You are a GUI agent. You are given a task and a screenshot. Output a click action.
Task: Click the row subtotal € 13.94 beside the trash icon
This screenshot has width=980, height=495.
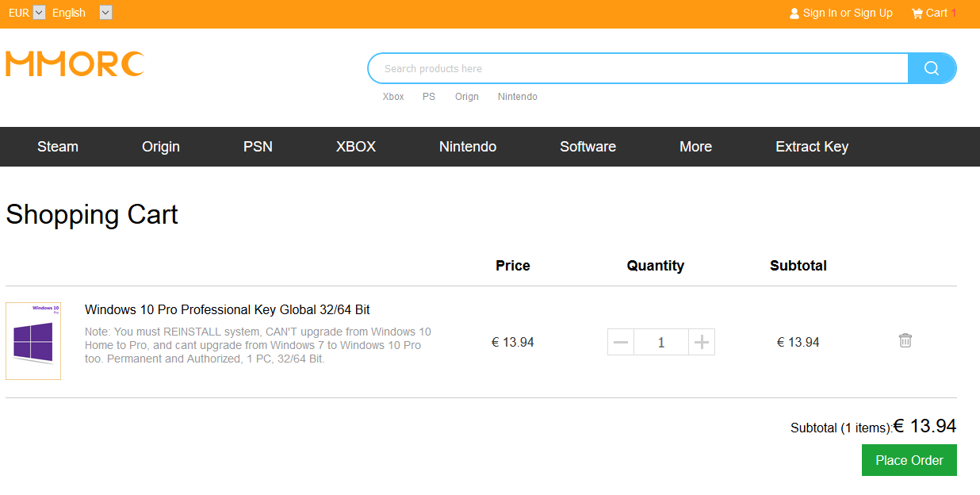pyautogui.click(x=798, y=342)
